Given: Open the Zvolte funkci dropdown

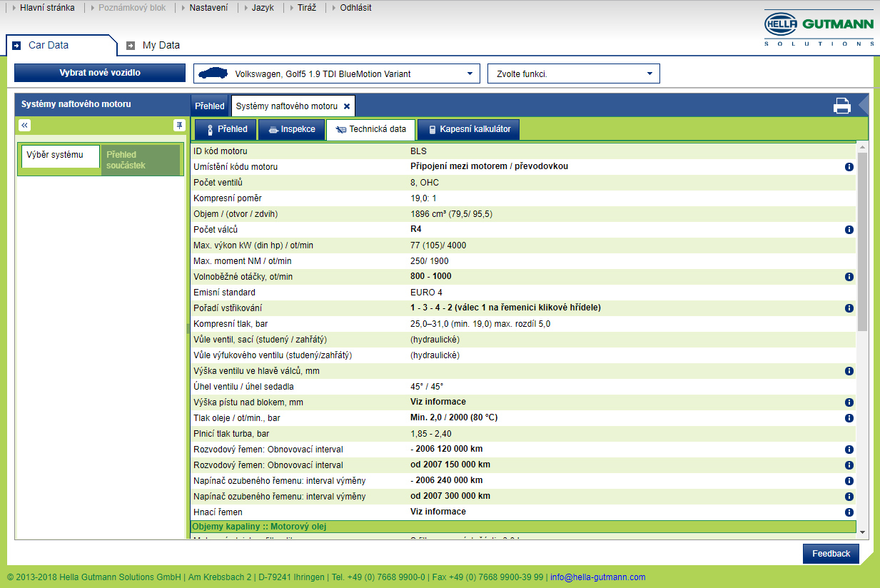Looking at the screenshot, I should pyautogui.click(x=574, y=73).
